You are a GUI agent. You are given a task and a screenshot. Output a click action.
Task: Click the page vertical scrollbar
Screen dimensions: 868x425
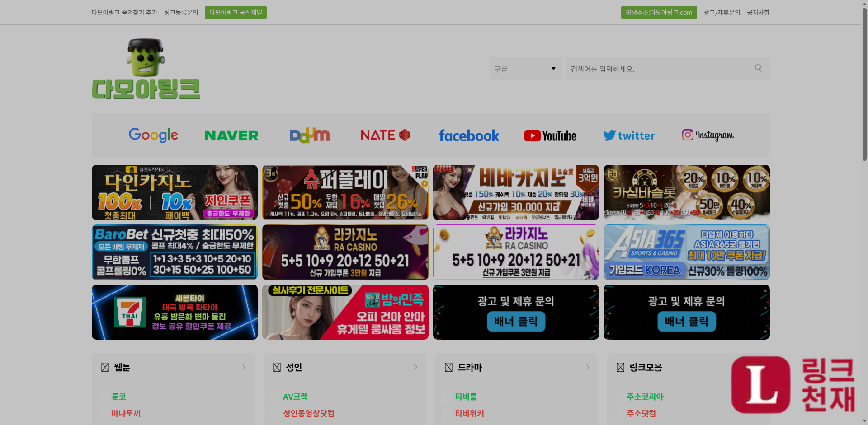[x=864, y=84]
